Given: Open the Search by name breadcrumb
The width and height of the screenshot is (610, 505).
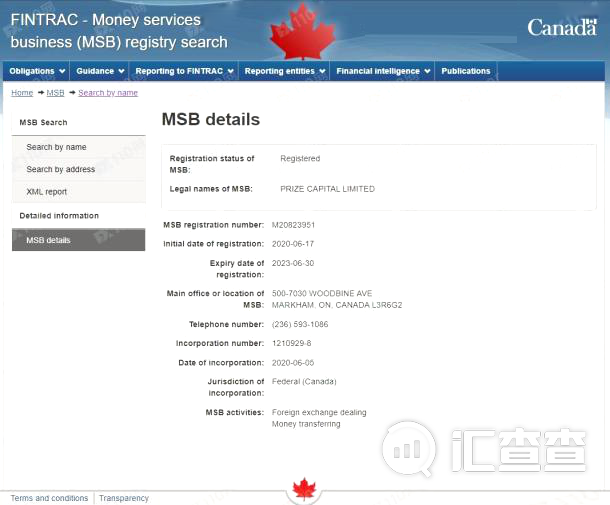Looking at the screenshot, I should (x=108, y=93).
